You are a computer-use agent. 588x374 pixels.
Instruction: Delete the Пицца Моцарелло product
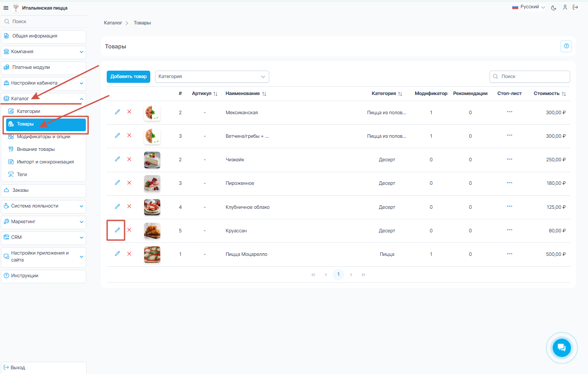129,254
